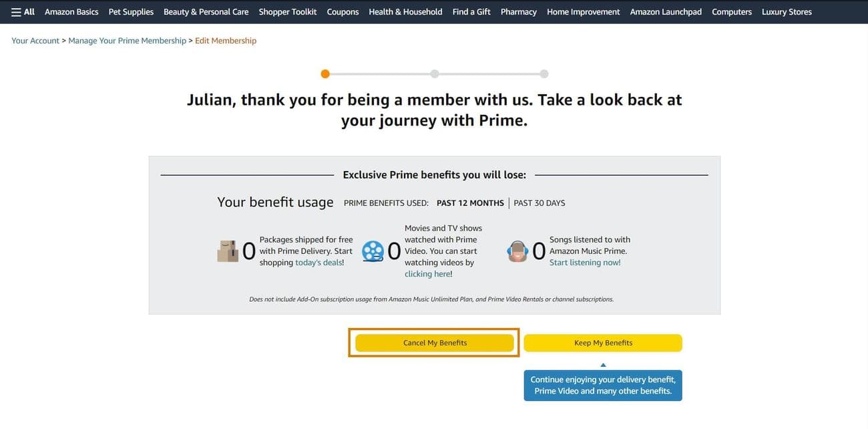
Task: Click the Amazon Music headphones icon
Action: click(518, 251)
